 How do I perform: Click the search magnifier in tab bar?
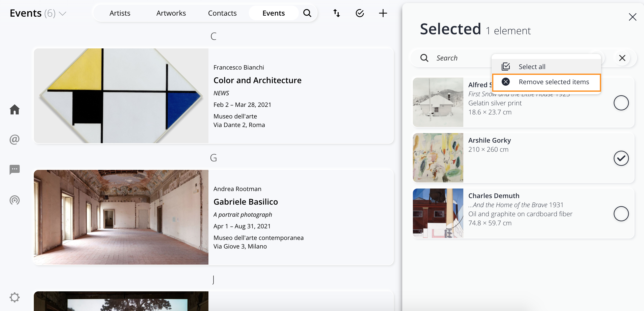point(307,13)
